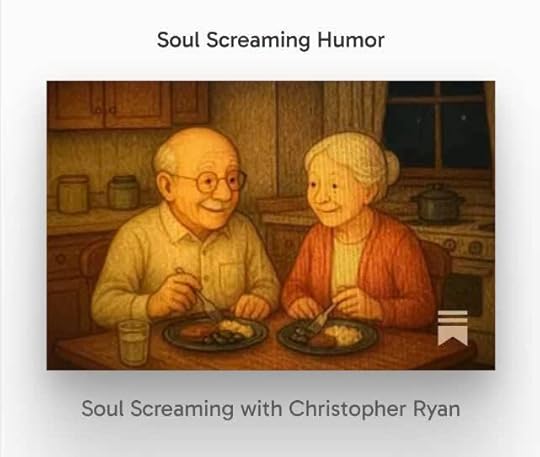The height and width of the screenshot is (457, 540).
Task: Click the bookmark icon on the illustration
Action: coord(453,328)
